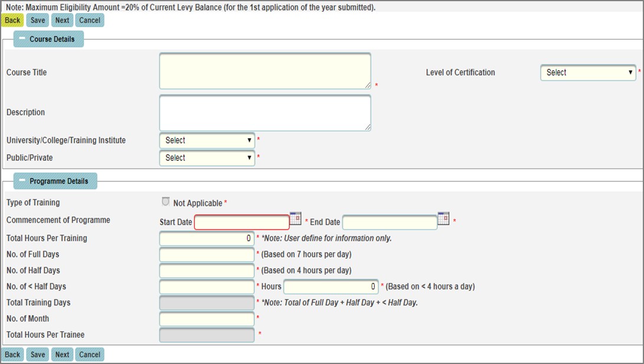Click the top Save button

pyautogui.click(x=38, y=20)
